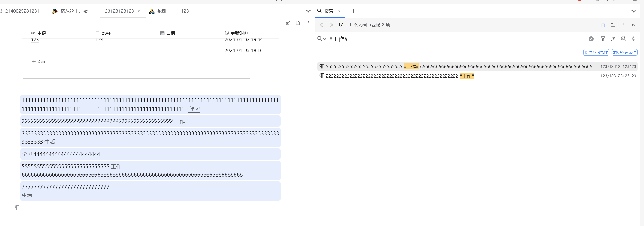Click the 主键 column header
Screen dimensions: 644x226
39,33
